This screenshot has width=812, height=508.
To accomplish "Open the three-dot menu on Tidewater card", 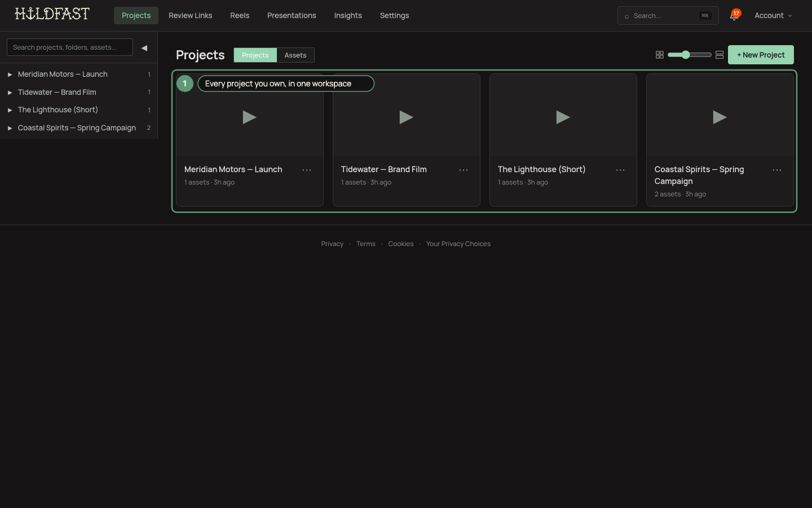I will (464, 170).
